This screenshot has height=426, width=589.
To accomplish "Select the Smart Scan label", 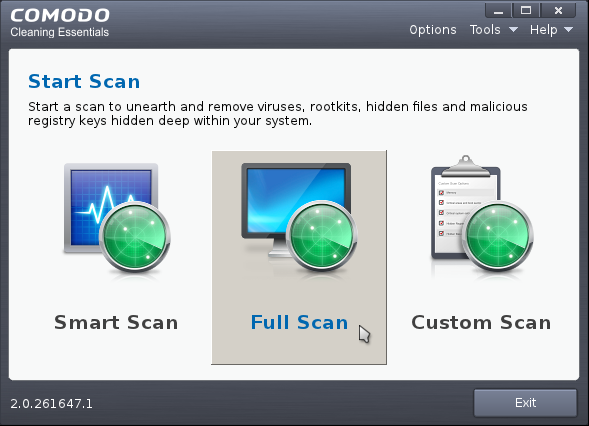I will 116,323.
